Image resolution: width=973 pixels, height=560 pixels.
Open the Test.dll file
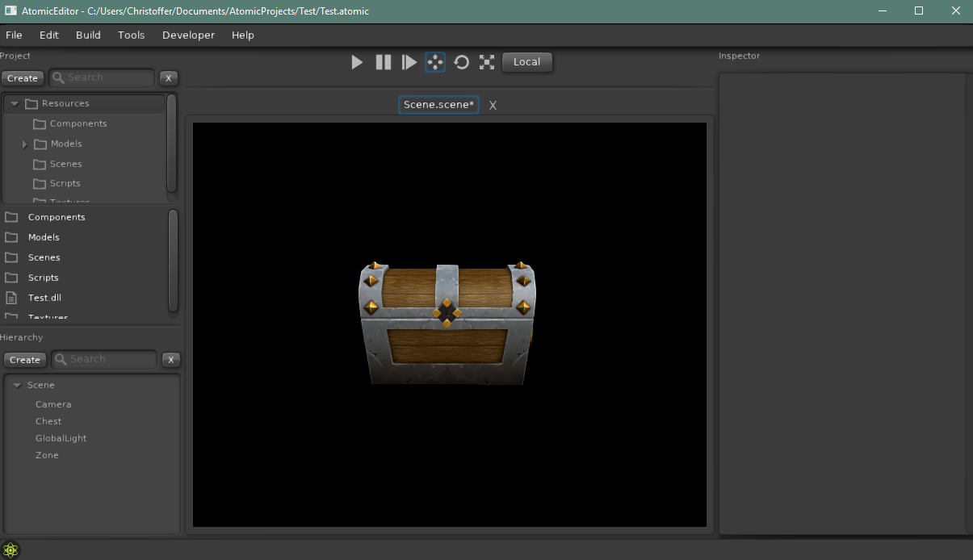pos(44,298)
